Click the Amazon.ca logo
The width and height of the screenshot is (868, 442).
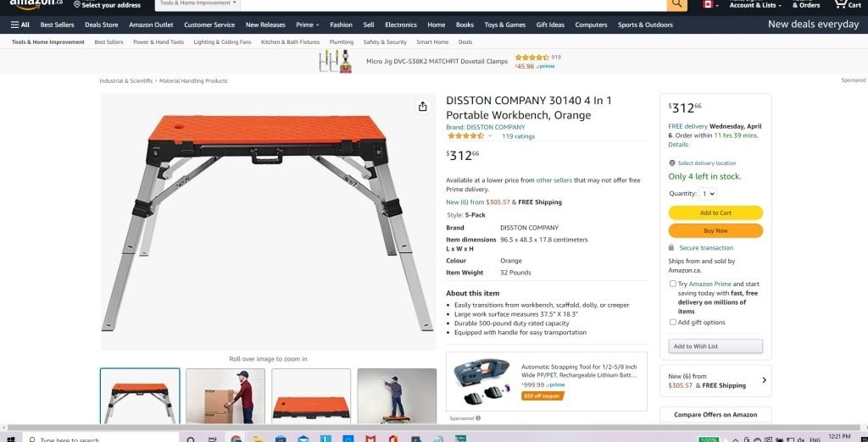[36, 4]
